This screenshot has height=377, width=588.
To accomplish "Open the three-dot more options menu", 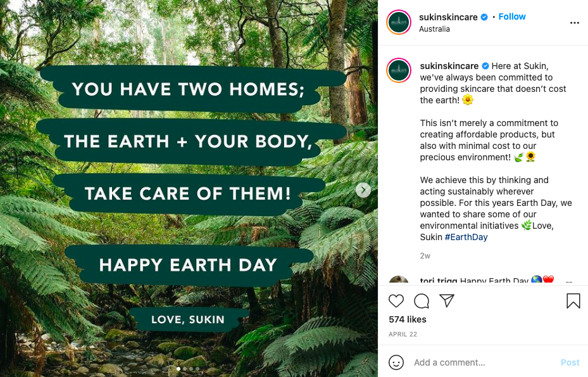I will 575,23.
